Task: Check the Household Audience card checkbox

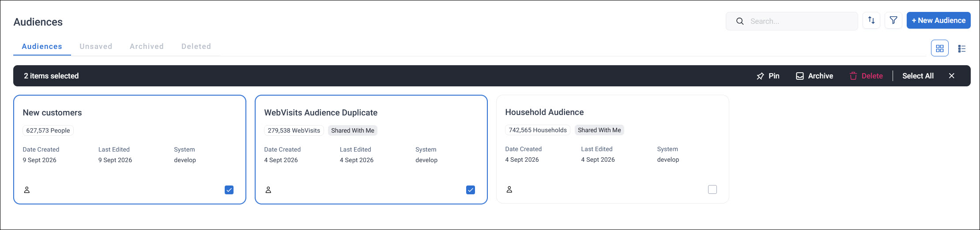Action: point(712,189)
